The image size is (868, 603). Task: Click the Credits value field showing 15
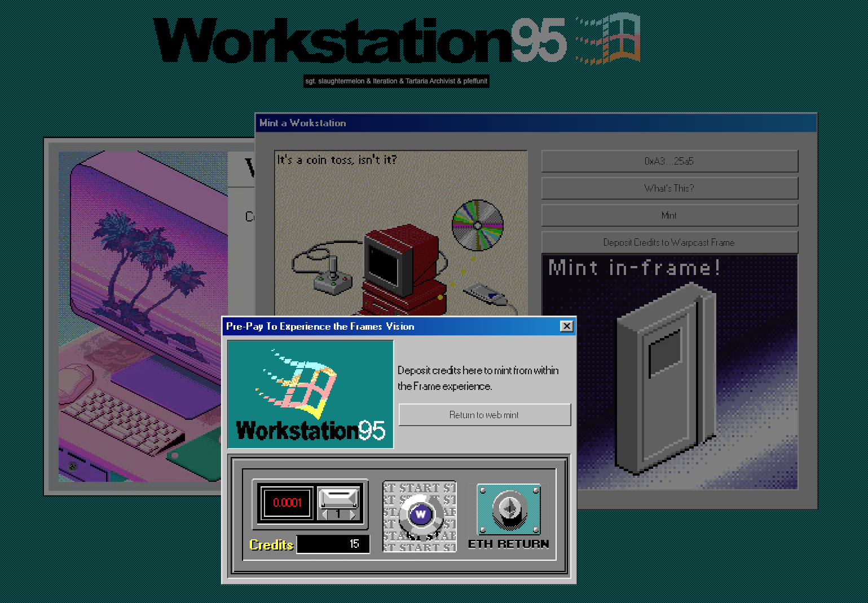point(333,544)
